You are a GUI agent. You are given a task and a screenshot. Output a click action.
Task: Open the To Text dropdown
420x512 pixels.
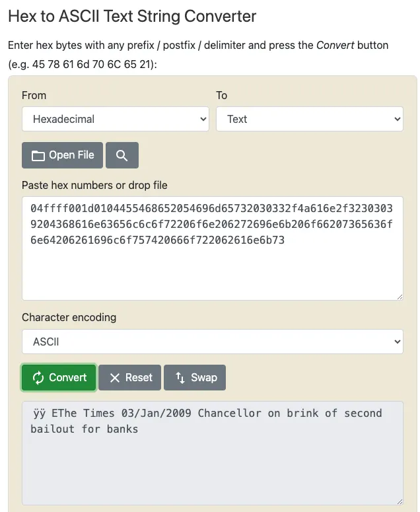(310, 119)
